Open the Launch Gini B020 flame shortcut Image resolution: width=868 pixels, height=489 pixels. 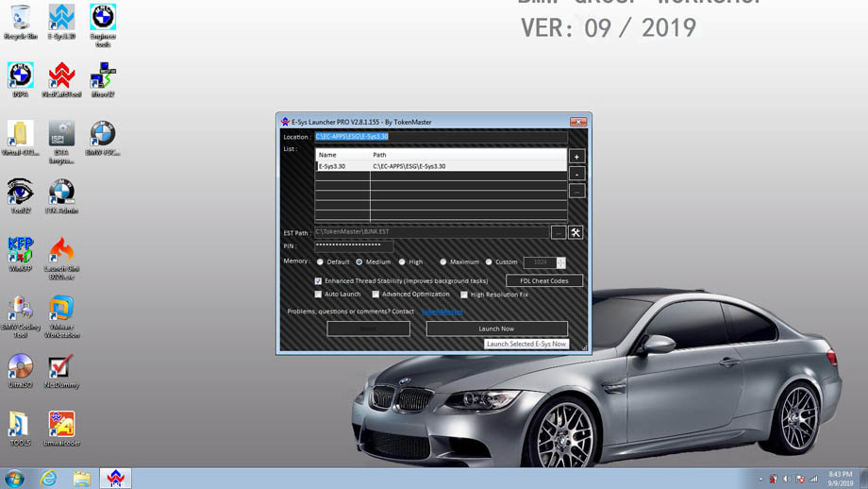61,259
